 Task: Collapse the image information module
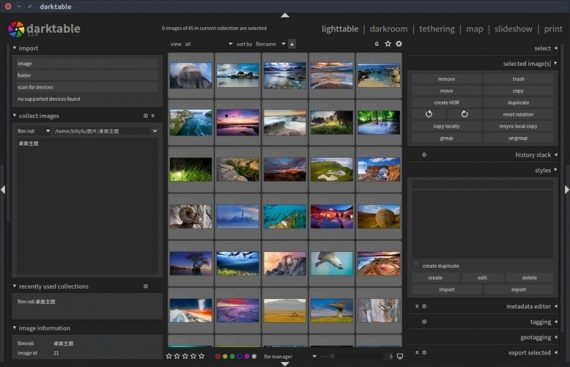pos(15,328)
